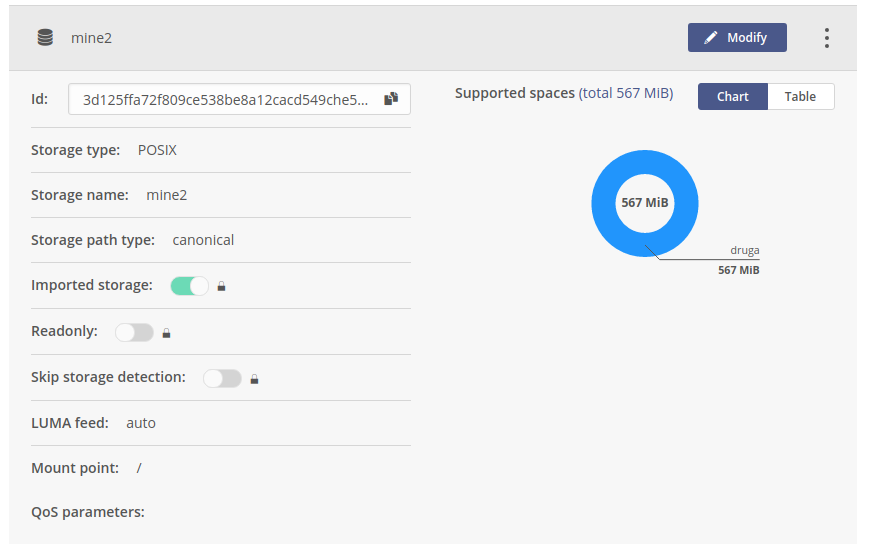This screenshot has height=544, width=872.
Task: Select the Id text field
Action: tap(239, 99)
